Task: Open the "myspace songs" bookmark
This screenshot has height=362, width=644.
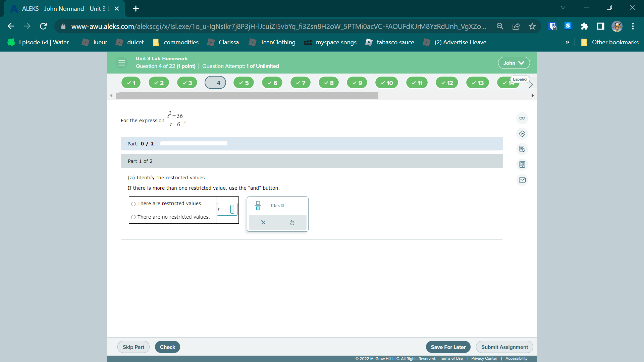Action: [330, 42]
